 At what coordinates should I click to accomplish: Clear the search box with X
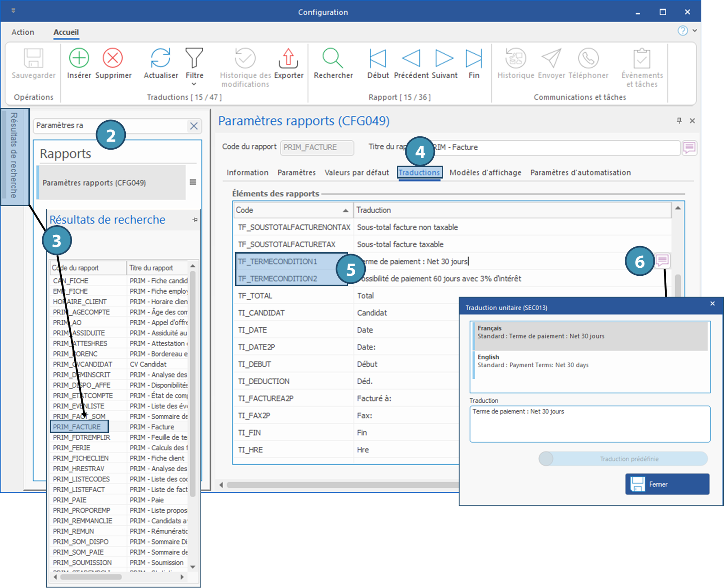point(194,126)
